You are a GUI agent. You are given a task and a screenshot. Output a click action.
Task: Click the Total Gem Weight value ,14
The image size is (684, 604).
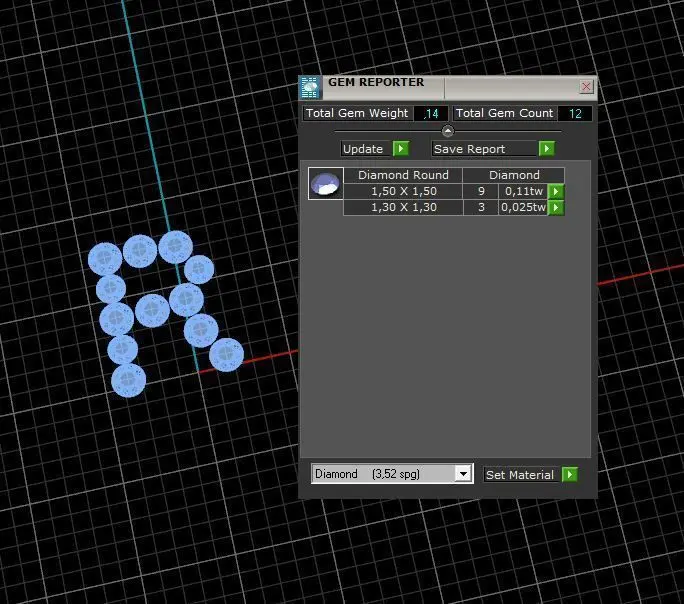pos(431,113)
